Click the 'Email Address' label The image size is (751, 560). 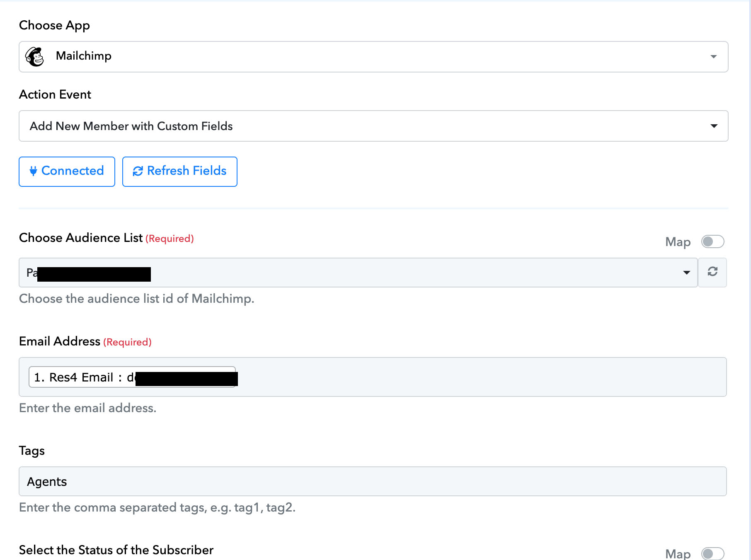[60, 341]
